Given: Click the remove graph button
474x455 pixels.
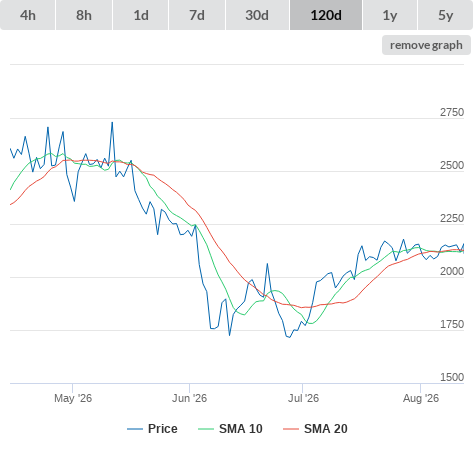Looking at the screenshot, I should pos(426,45).
